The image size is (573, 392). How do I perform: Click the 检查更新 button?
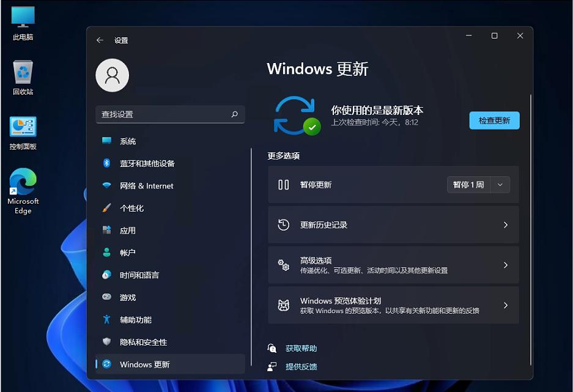pyautogui.click(x=495, y=120)
